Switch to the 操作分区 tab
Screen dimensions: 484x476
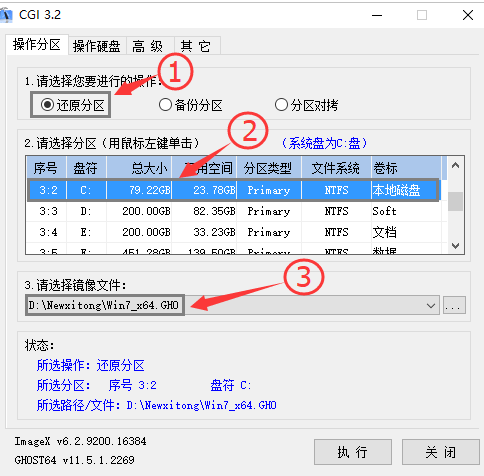[37, 44]
